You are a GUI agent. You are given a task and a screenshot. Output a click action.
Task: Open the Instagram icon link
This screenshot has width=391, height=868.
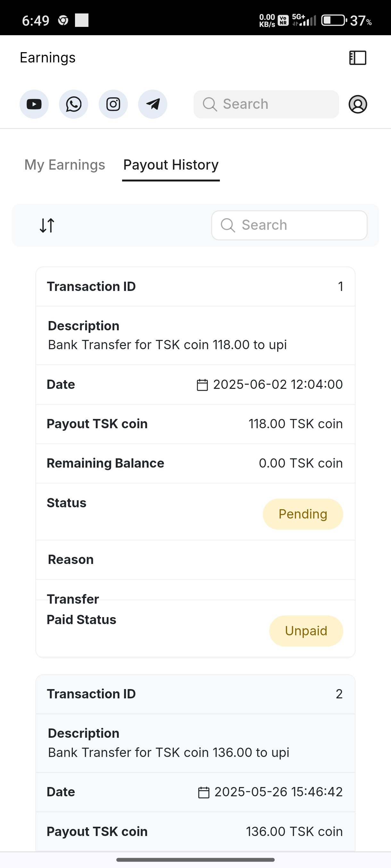(x=113, y=104)
